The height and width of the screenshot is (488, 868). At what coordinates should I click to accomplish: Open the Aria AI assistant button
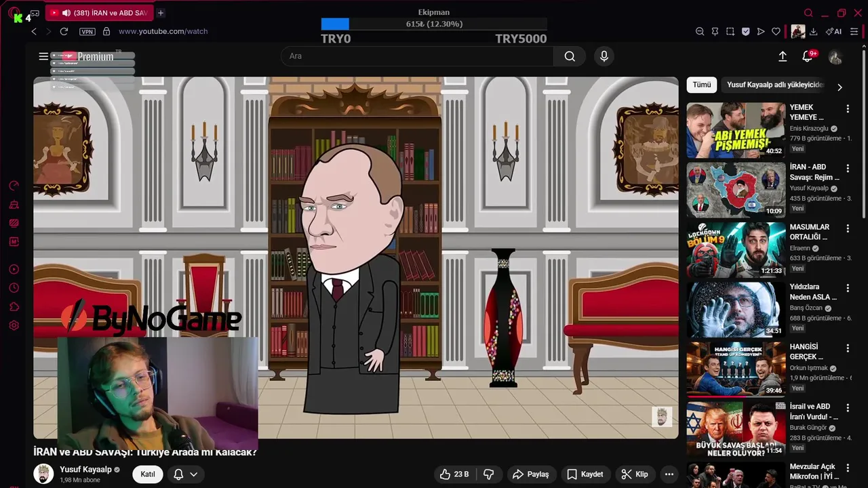point(834,31)
